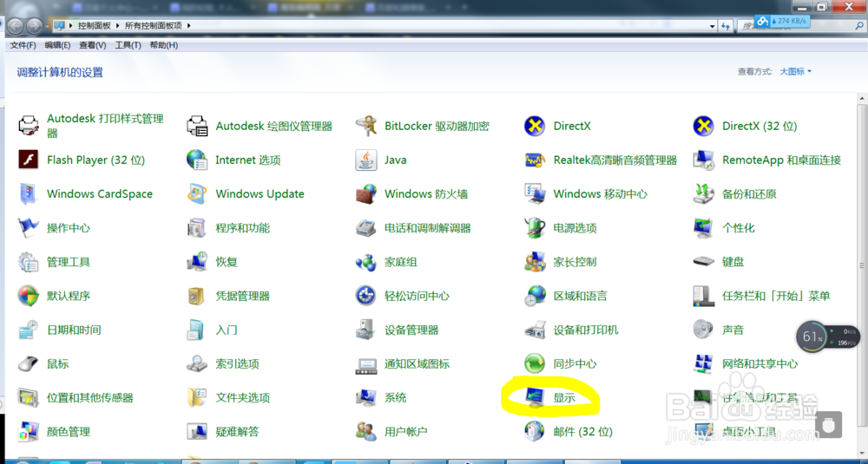
Task: Open the 查看(V) menu
Action: tap(93, 45)
